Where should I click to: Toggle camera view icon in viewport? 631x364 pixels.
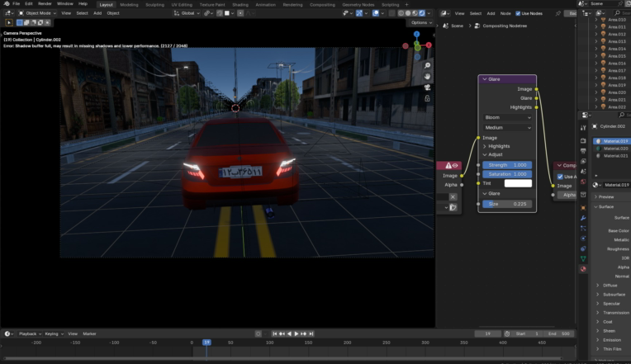pyautogui.click(x=427, y=87)
